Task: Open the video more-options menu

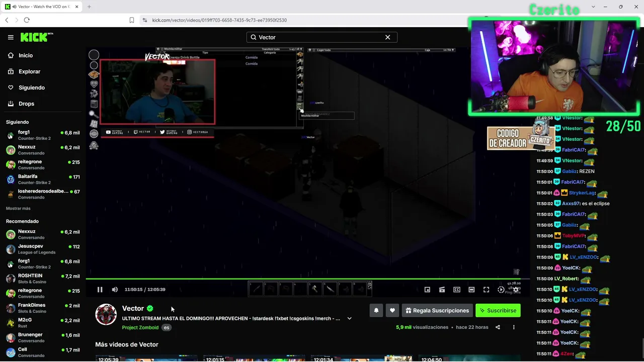Action: [514, 327]
